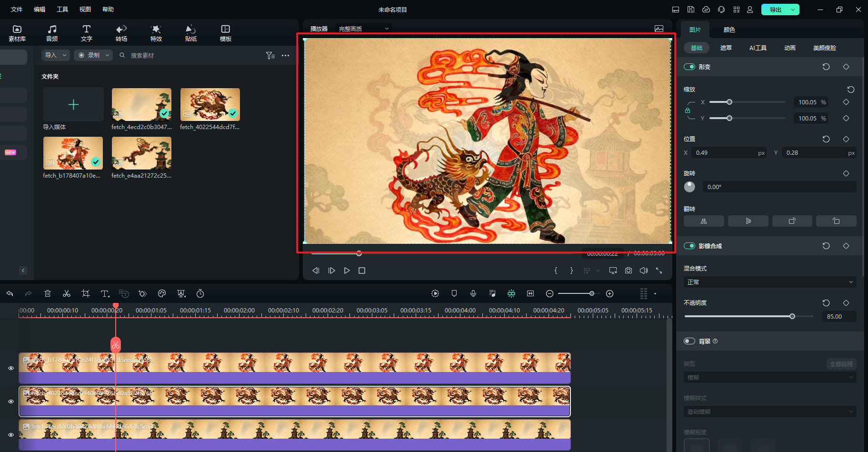Screen dimensions: 868x452
Task: Click the split scissors icon in timeline toolbar
Action: coord(67,293)
